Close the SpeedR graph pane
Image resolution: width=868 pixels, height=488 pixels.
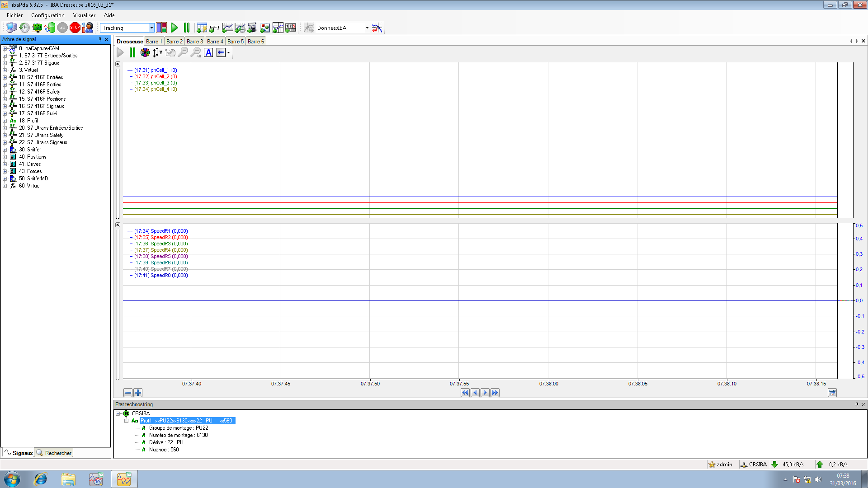[118, 225]
